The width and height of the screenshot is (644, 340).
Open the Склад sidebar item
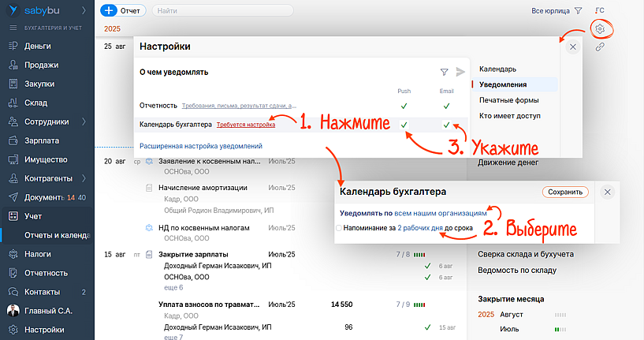[36, 103]
